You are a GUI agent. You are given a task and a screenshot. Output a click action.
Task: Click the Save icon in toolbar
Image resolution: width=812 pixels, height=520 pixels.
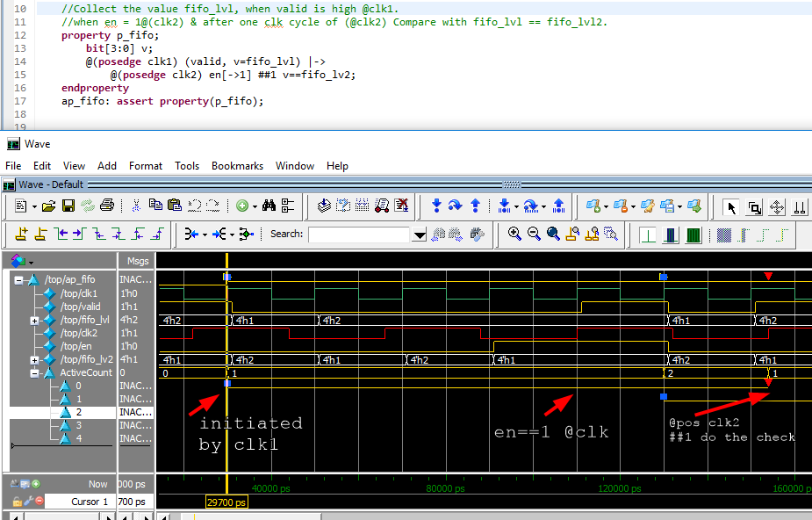pos(68,206)
